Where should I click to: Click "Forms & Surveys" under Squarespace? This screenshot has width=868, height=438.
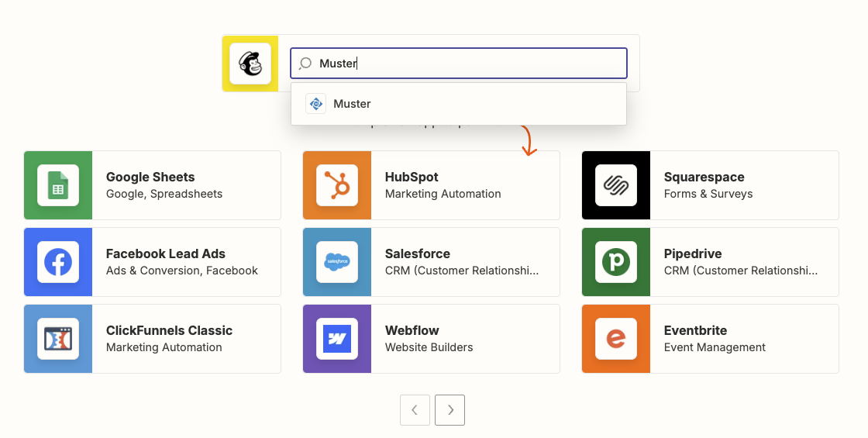708,194
